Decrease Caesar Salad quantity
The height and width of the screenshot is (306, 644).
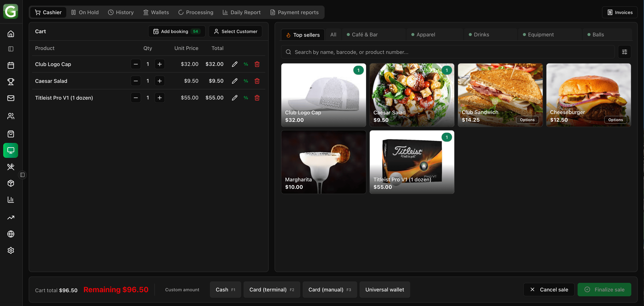click(136, 81)
